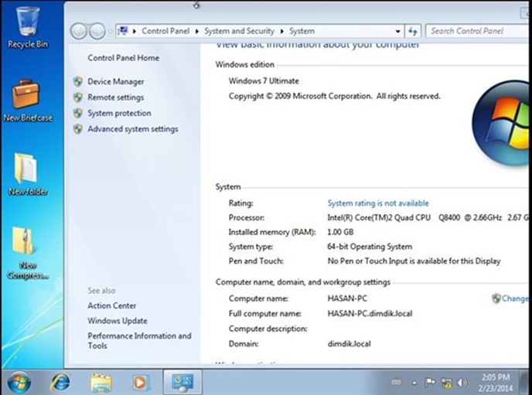Click the dimdik.local Domain value
The image size is (532, 395).
coord(350,344)
